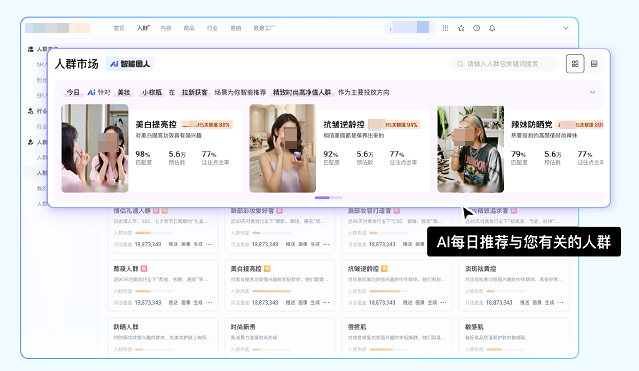Click the AI 智能圈人 button

130,64
